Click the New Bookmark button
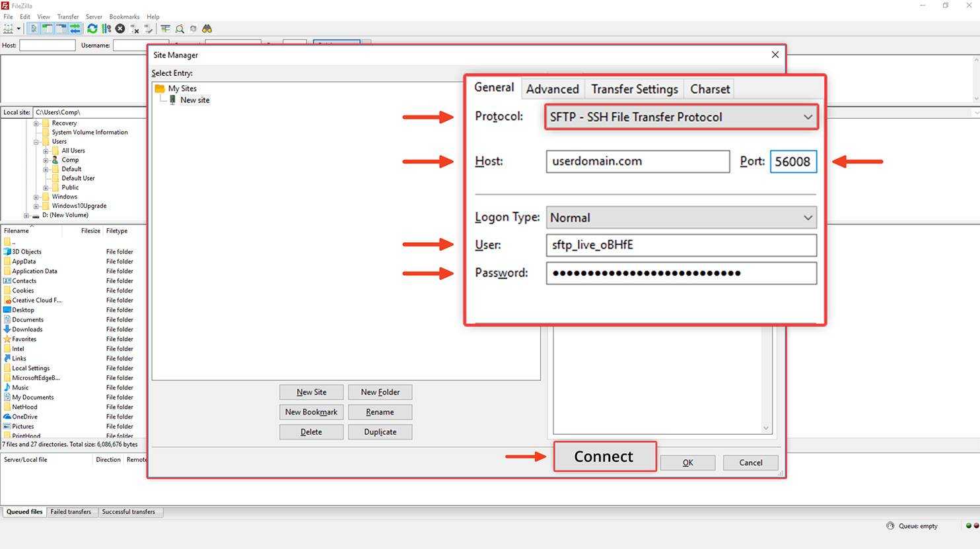The width and height of the screenshot is (980, 549). [x=311, y=412]
